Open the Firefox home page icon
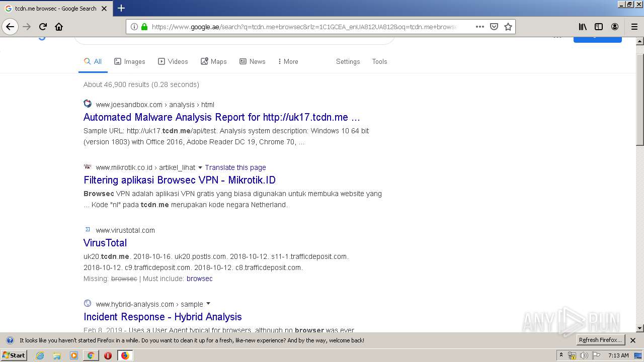The height and width of the screenshot is (362, 644). (x=59, y=27)
